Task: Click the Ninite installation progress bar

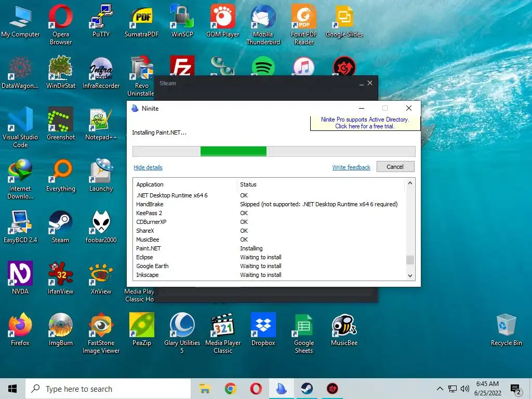Action: point(274,151)
